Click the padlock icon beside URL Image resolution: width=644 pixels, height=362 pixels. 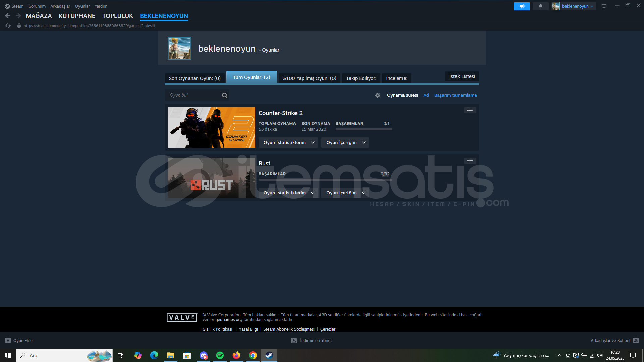point(19,26)
